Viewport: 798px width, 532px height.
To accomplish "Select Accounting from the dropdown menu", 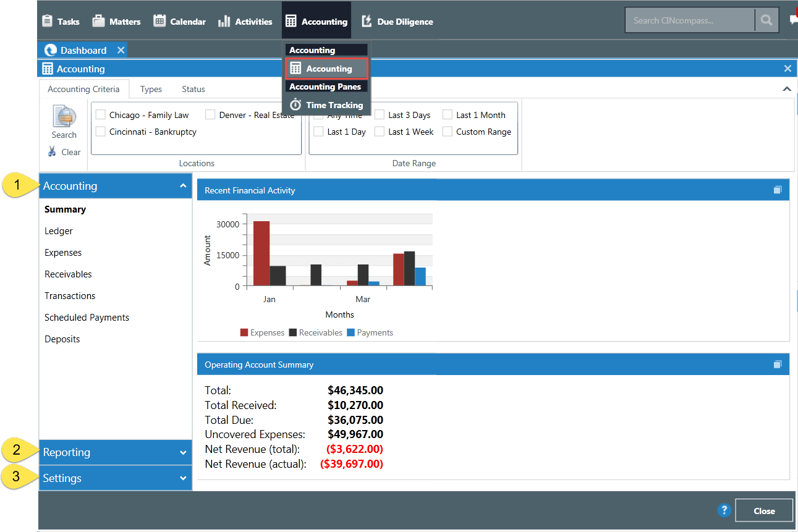I will point(326,68).
